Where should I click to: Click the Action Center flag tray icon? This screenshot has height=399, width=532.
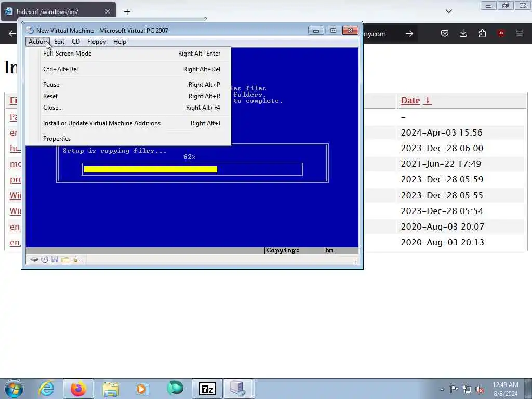(x=454, y=389)
